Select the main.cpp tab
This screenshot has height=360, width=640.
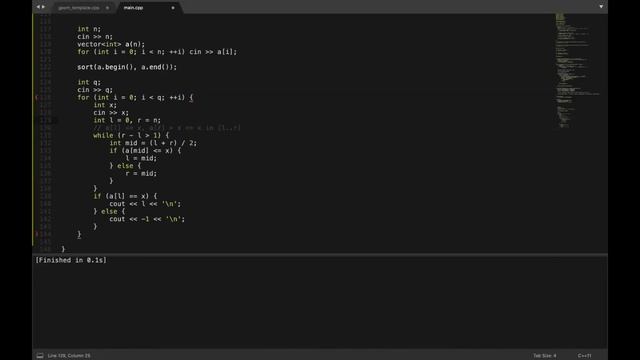click(133, 8)
